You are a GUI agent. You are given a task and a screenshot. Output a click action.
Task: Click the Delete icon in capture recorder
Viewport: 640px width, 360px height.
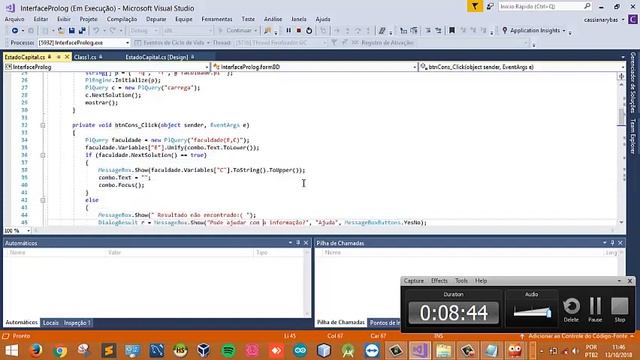(x=571, y=309)
